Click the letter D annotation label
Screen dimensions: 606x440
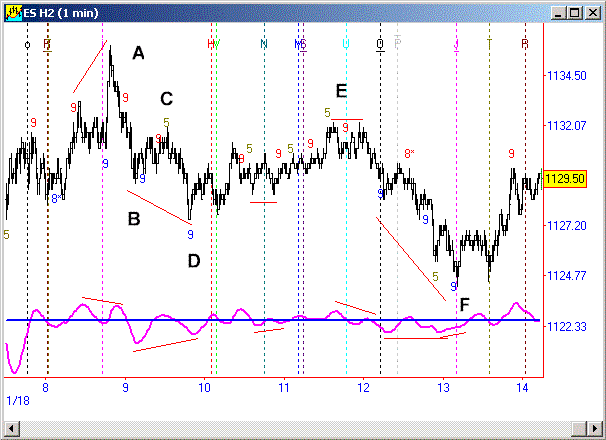click(193, 261)
